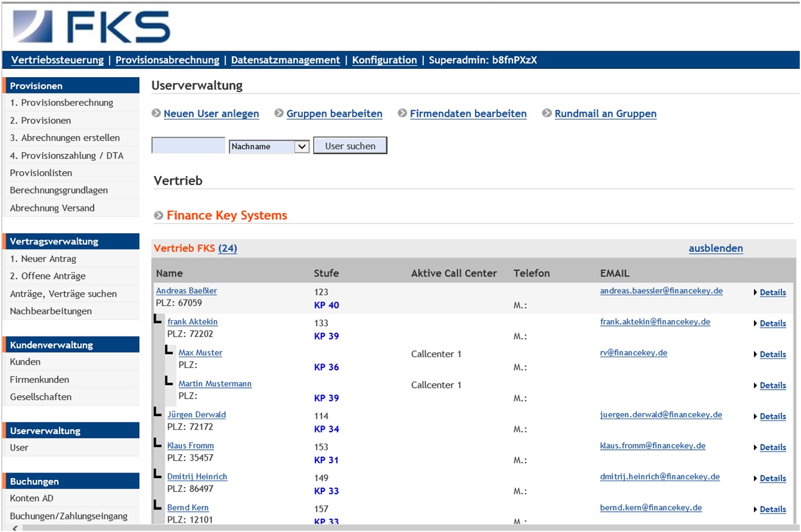Click the icon before Finance Key Systems

click(x=159, y=216)
